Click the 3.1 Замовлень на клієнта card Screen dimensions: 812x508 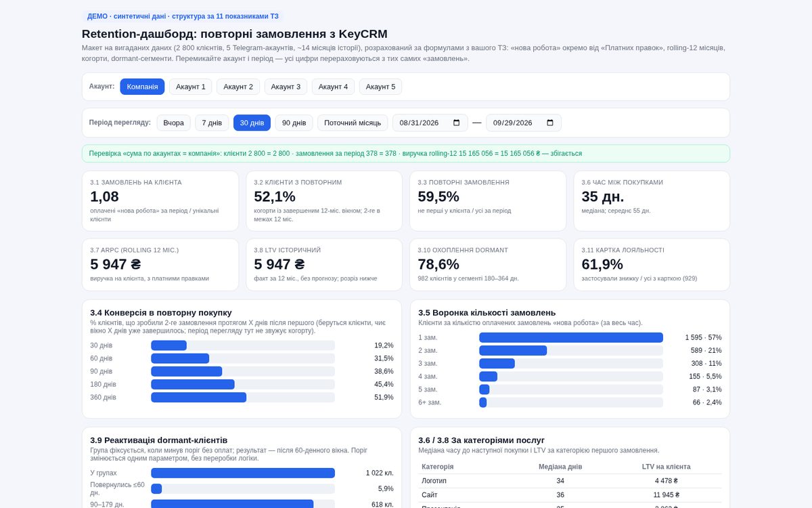[160, 201]
